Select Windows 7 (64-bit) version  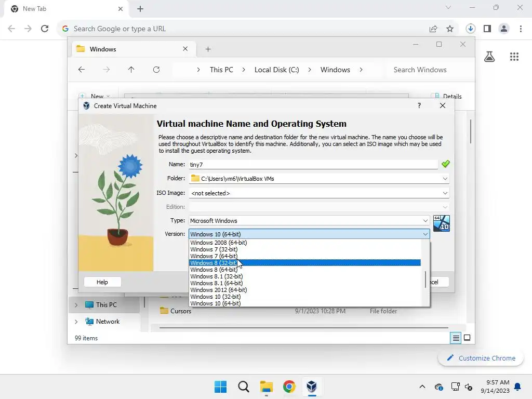pyautogui.click(x=304, y=256)
